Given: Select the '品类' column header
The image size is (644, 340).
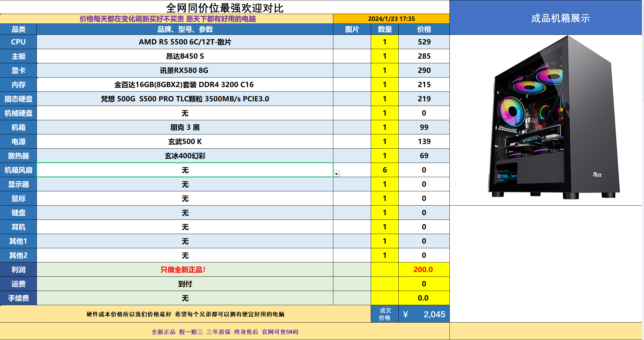Looking at the screenshot, I should pos(18,29).
